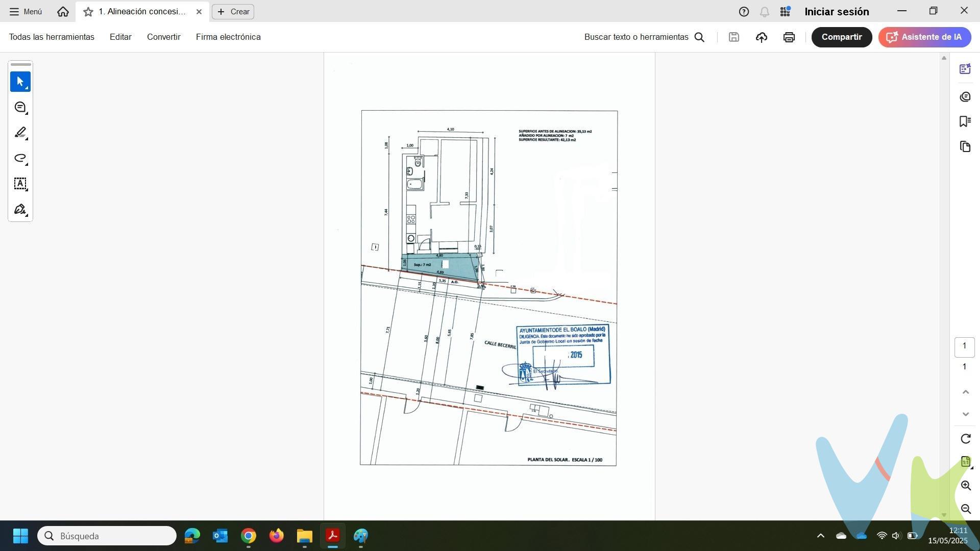980x551 pixels.
Task: Open the fill and sign pen tool
Action: tap(20, 209)
